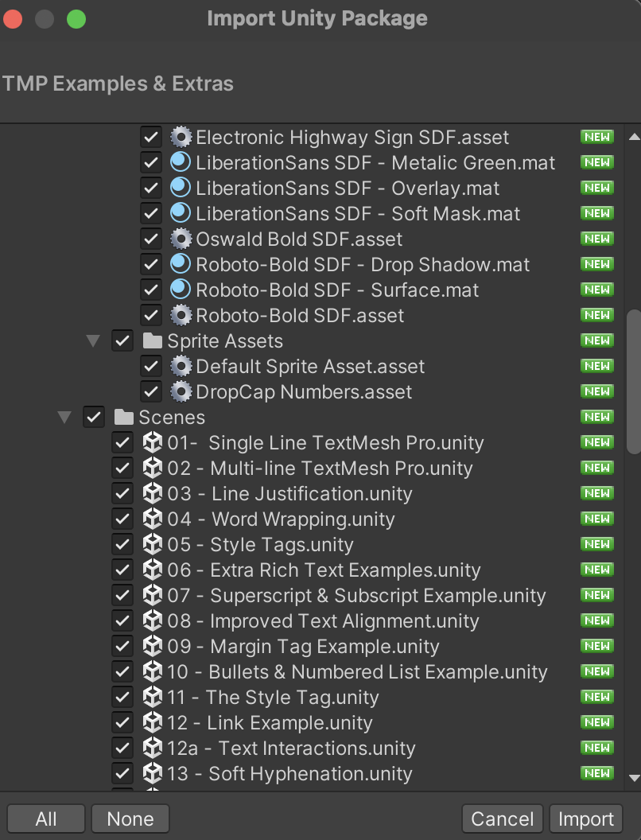641x840 pixels.
Task: Click the material icon of Roboto-Bold SDF - Drop Shadow.mat
Action: [181, 264]
